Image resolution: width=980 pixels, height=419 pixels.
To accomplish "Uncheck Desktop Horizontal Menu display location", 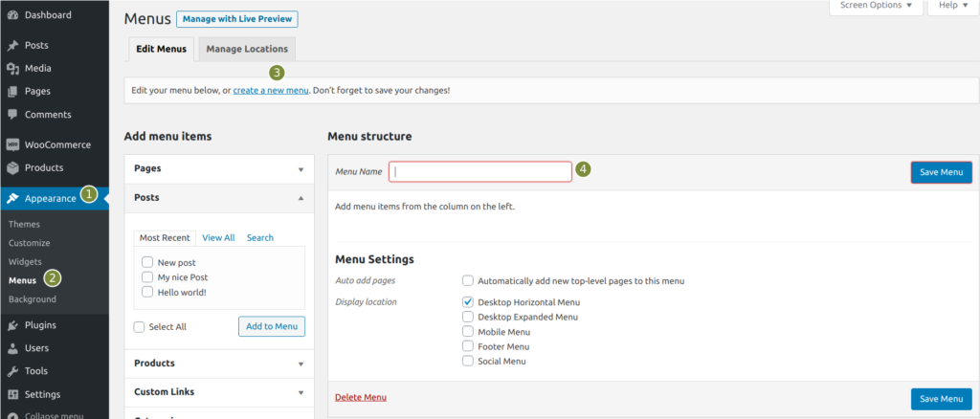I will point(468,301).
